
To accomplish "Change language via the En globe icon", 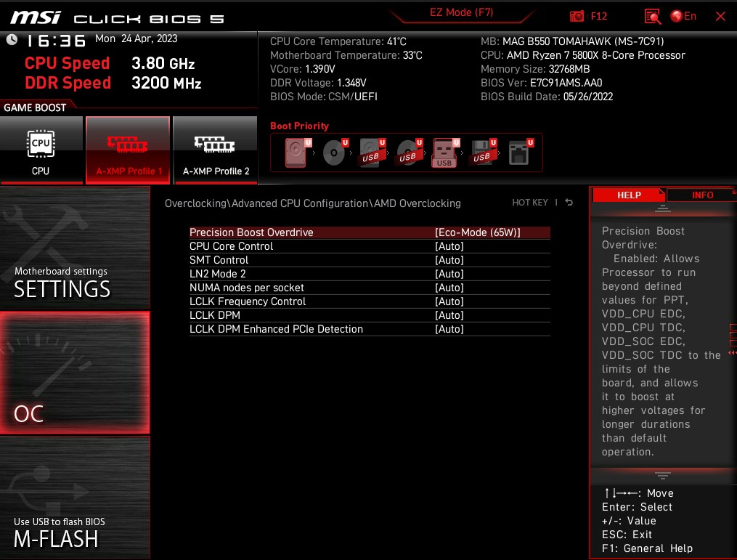I will pos(683,17).
